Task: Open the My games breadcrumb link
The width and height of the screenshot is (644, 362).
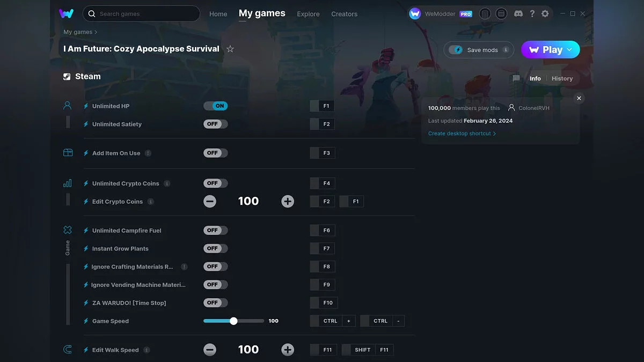Action: pos(78,32)
